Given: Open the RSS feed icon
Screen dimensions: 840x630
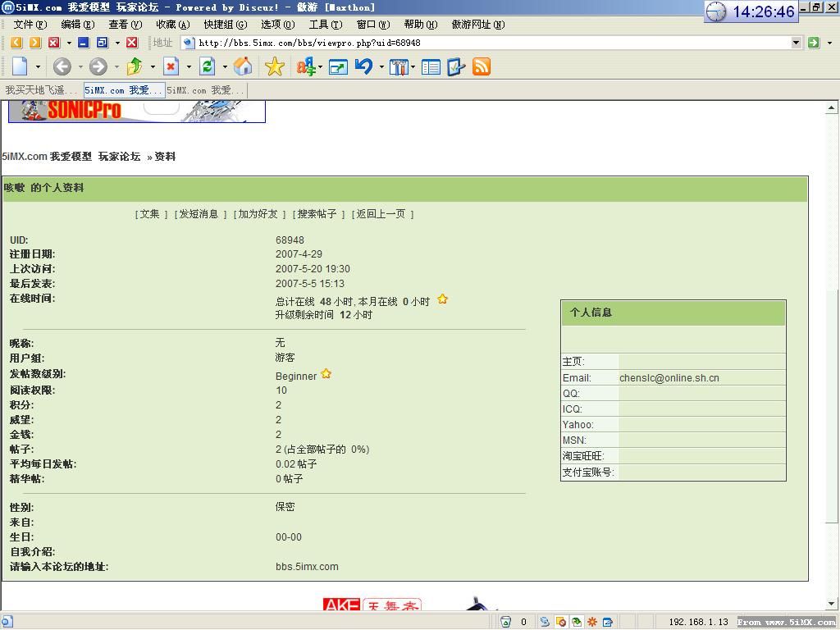Looking at the screenshot, I should (482, 66).
